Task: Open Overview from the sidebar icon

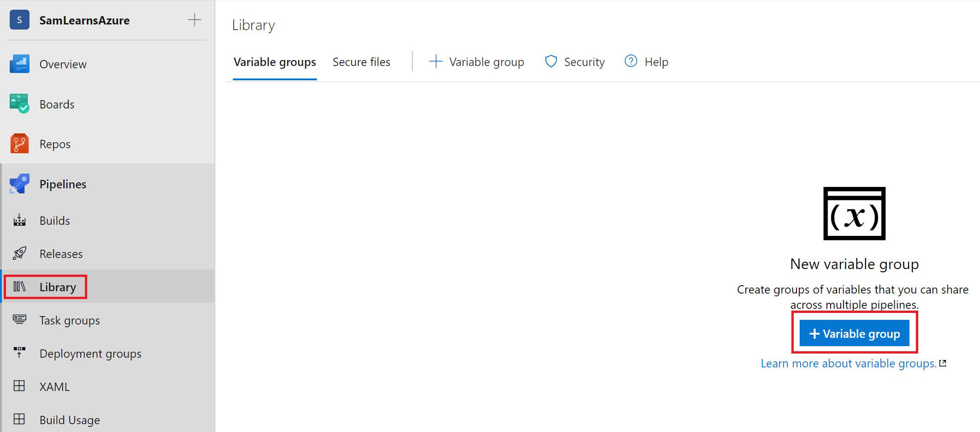Action: pos(19,64)
